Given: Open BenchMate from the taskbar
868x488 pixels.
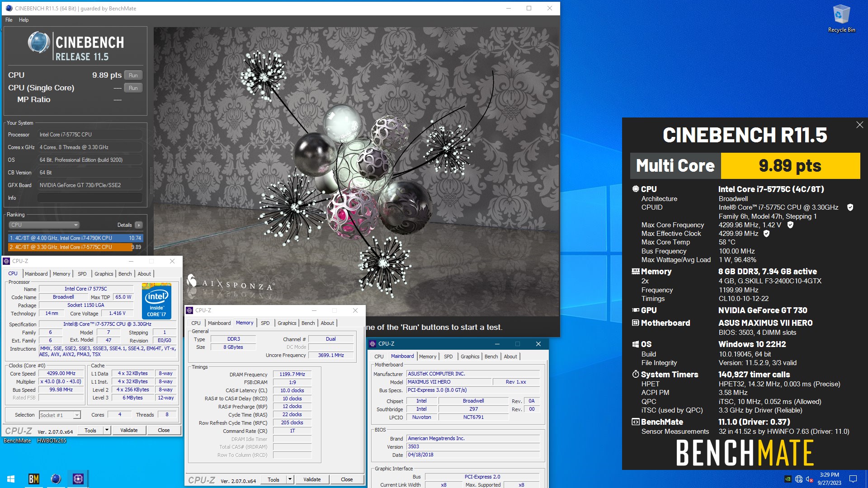Looking at the screenshot, I should coord(34,479).
